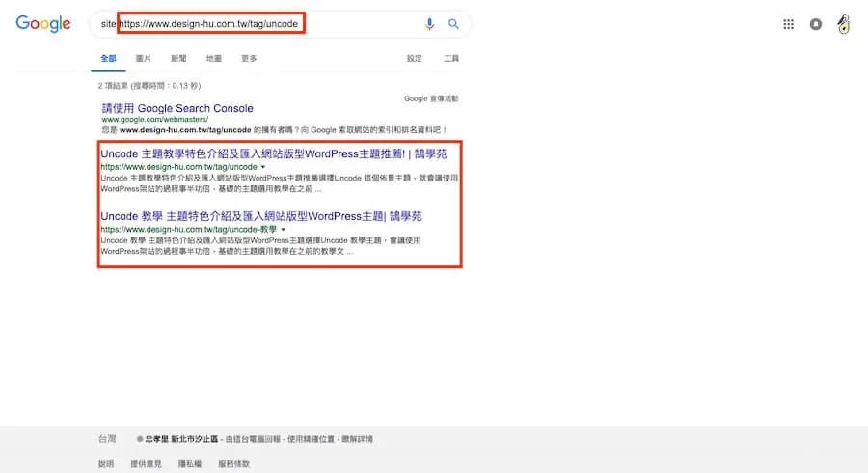
Task: Click the Google logo
Action: [x=43, y=24]
